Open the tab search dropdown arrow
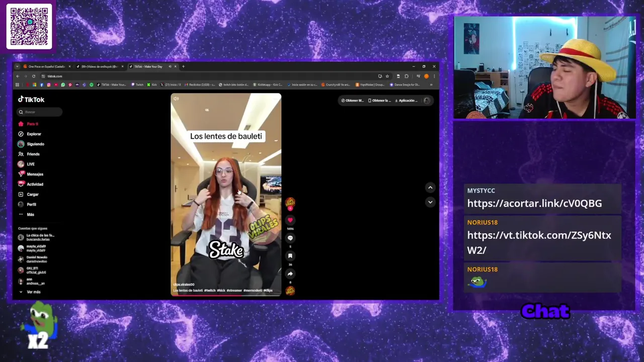The image size is (644, 362). pos(17,66)
